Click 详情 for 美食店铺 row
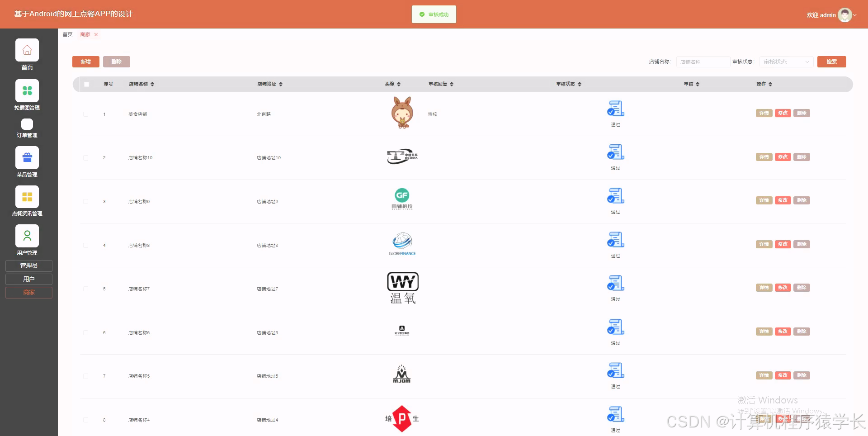This screenshot has width=868, height=436. (764, 113)
